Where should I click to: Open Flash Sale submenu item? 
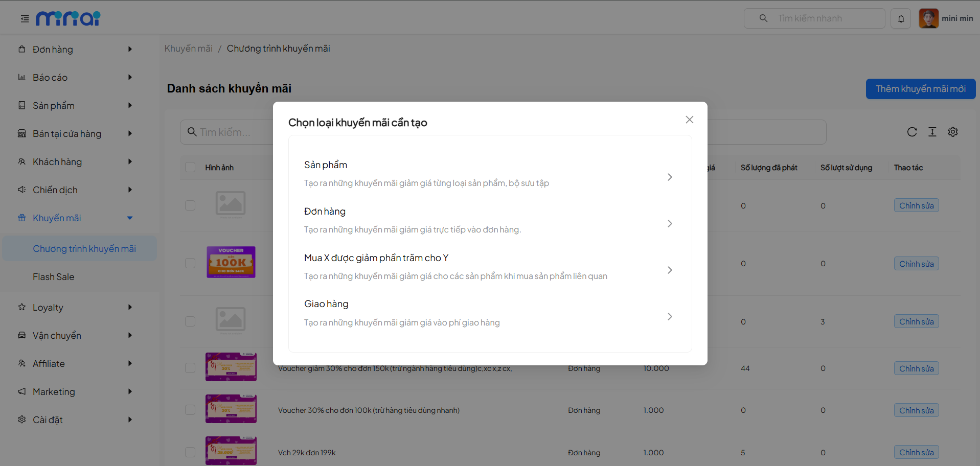54,277
